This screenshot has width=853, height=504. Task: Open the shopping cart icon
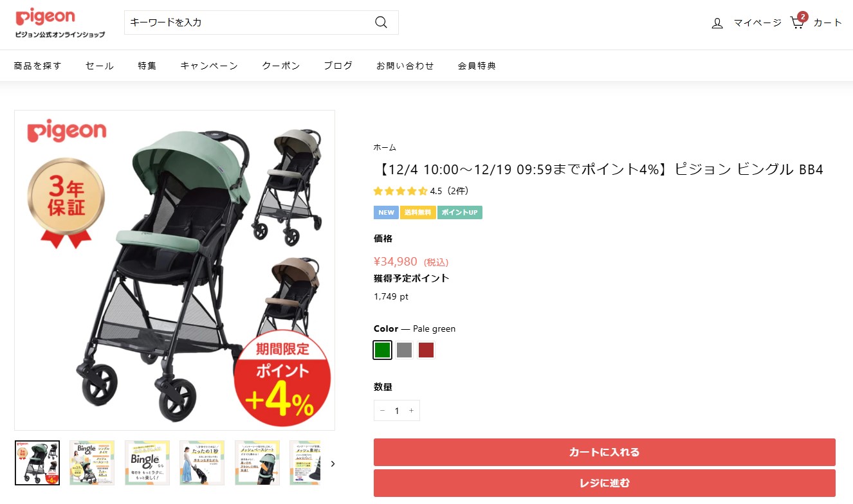[798, 22]
